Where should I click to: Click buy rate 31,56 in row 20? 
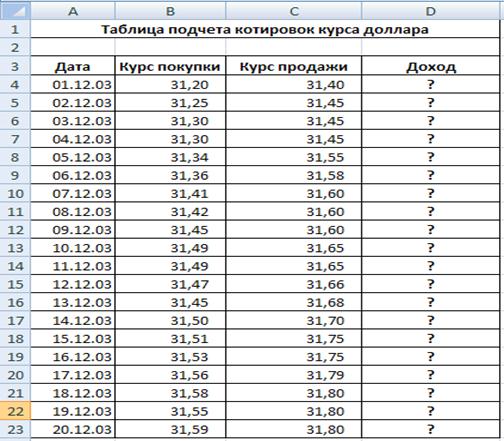click(170, 375)
